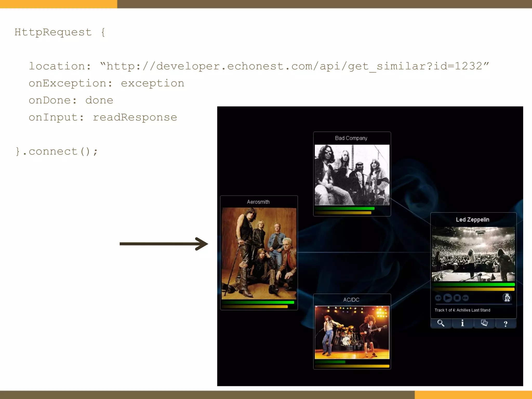This screenshot has width=532, height=399.
Task: Open the info tab marked 'i'
Action: pos(462,323)
